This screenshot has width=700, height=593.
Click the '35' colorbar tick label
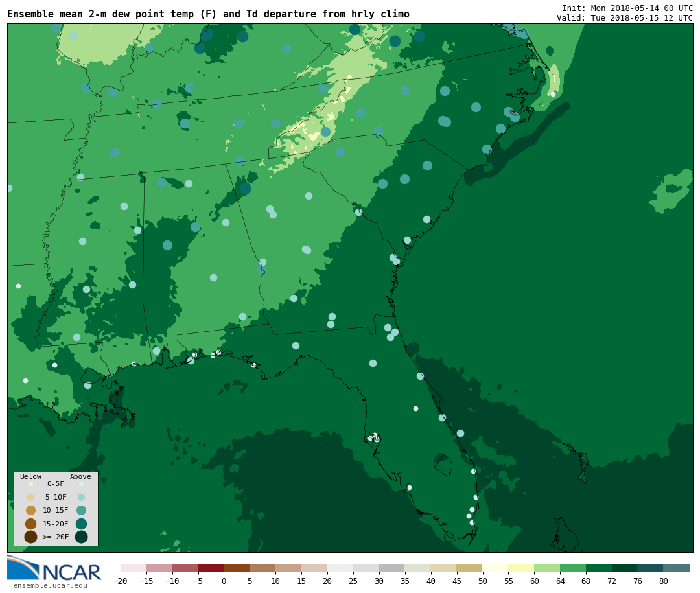tap(405, 581)
